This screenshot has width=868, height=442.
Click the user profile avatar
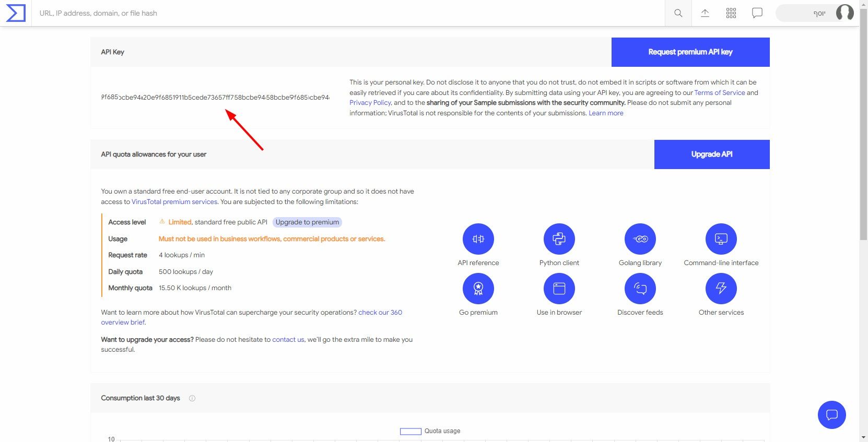tap(844, 13)
